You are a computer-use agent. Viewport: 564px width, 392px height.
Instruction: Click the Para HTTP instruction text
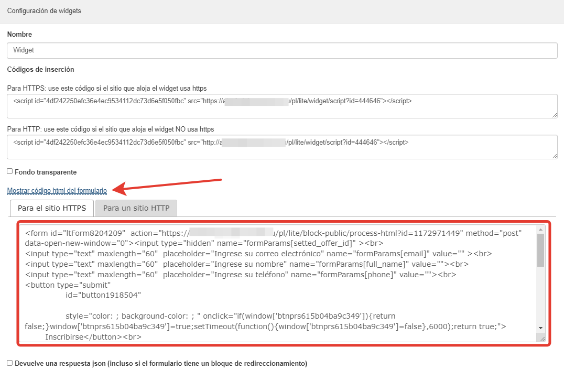[x=111, y=129]
